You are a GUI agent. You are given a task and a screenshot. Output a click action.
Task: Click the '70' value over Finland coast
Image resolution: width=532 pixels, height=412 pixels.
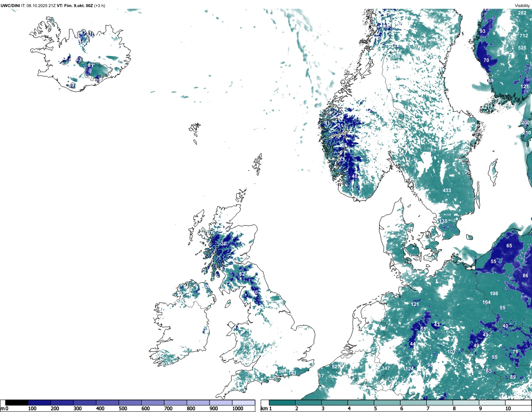pyautogui.click(x=486, y=60)
